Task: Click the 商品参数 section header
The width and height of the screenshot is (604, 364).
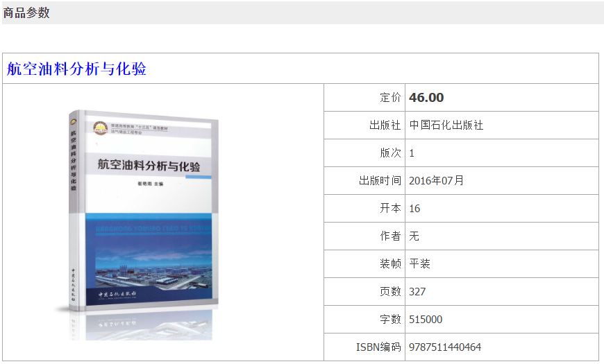Action: tap(27, 12)
